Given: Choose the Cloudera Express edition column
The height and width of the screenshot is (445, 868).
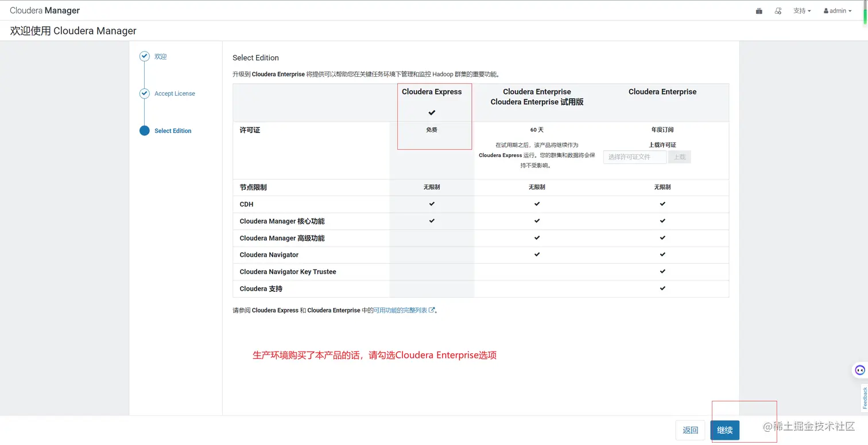Looking at the screenshot, I should [x=432, y=92].
